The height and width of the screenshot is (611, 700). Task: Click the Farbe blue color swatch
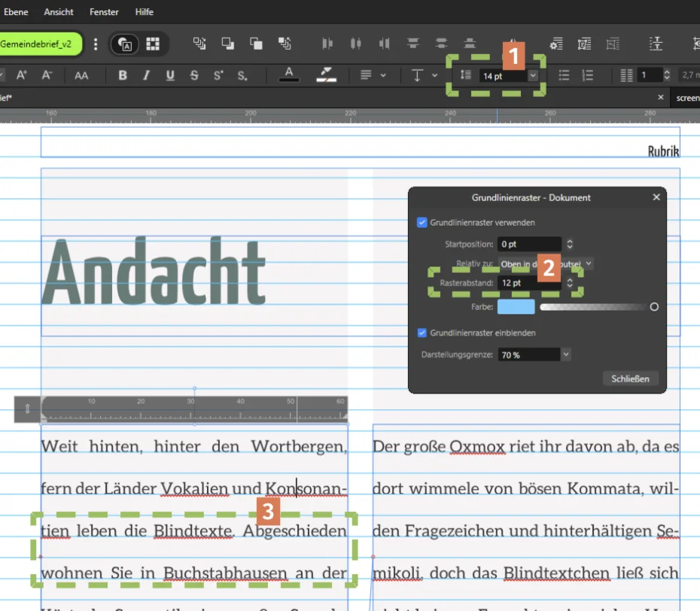(x=516, y=306)
